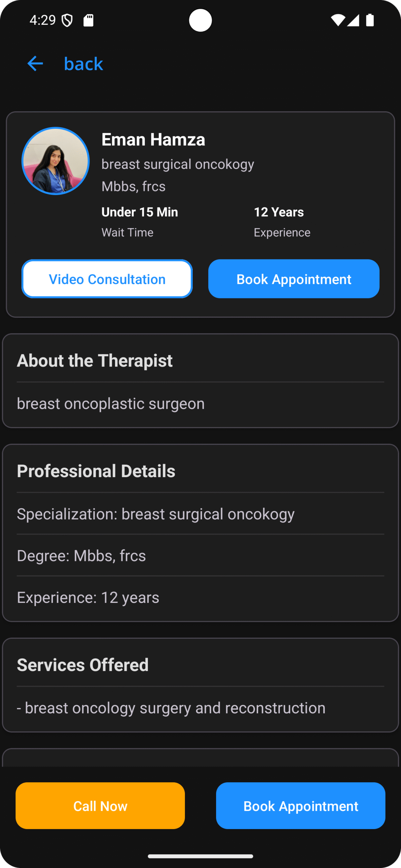Tap the SD card status icon
This screenshot has width=401, height=868.
click(89, 20)
